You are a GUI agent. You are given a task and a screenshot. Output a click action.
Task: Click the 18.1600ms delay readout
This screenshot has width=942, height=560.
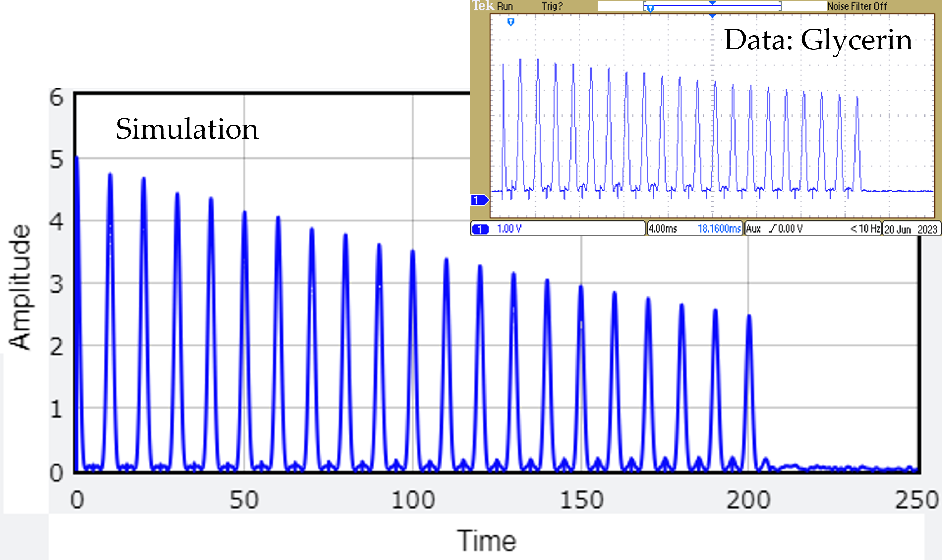719,229
